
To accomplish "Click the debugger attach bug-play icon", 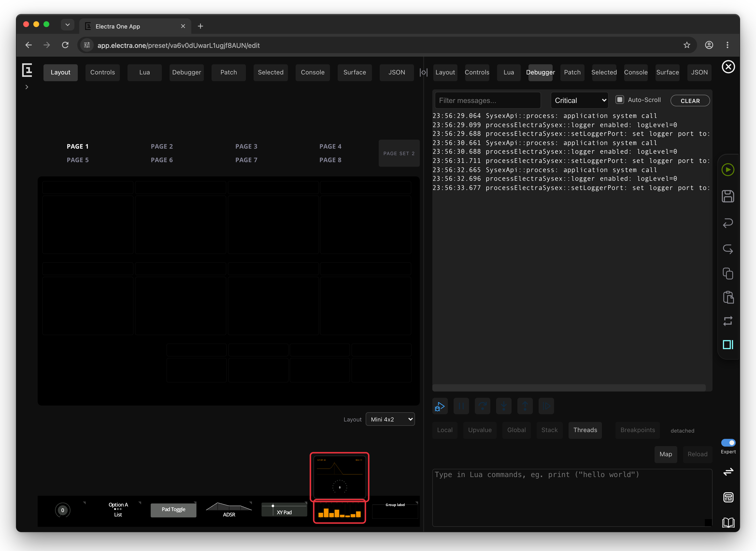I will coord(440,406).
